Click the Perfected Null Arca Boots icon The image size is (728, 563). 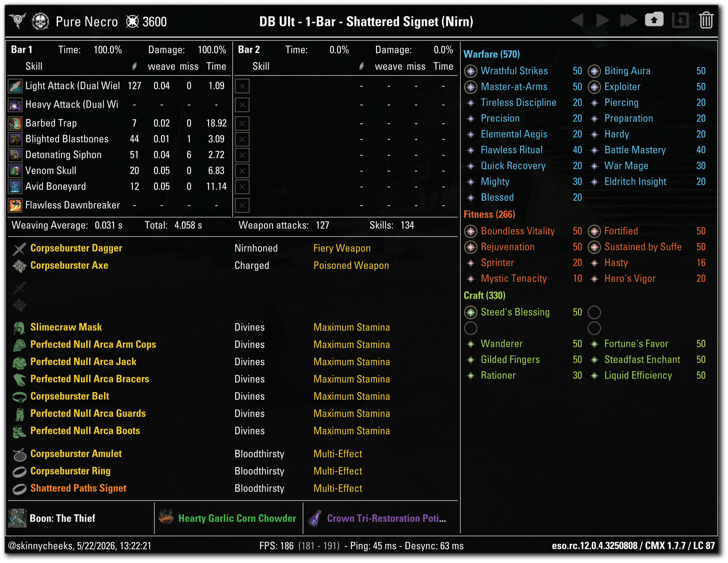19,431
